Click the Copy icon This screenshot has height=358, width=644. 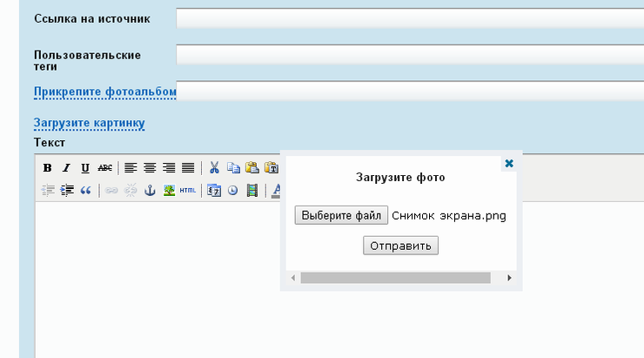[x=233, y=168]
